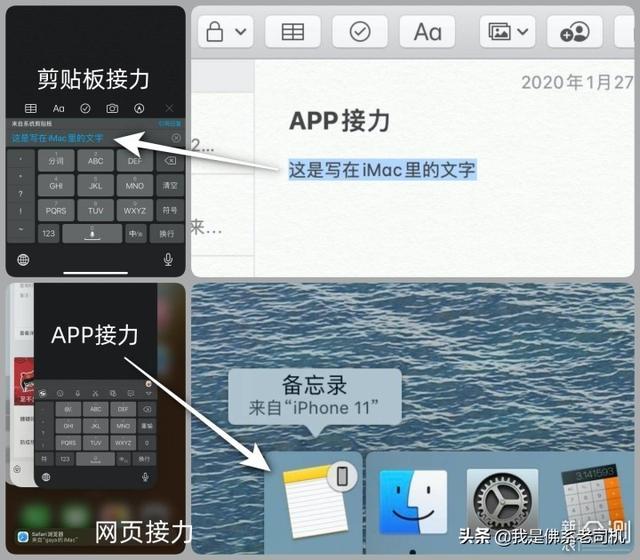
Task: Tap the GHI key on 剪贴板接力 keyboard
Action: [56, 185]
